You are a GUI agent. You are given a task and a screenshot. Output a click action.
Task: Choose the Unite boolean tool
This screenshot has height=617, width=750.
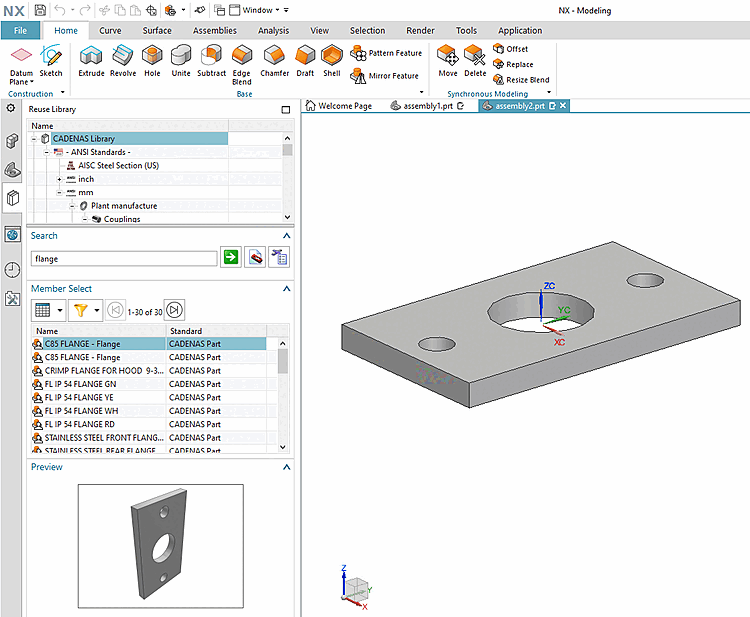click(x=181, y=61)
